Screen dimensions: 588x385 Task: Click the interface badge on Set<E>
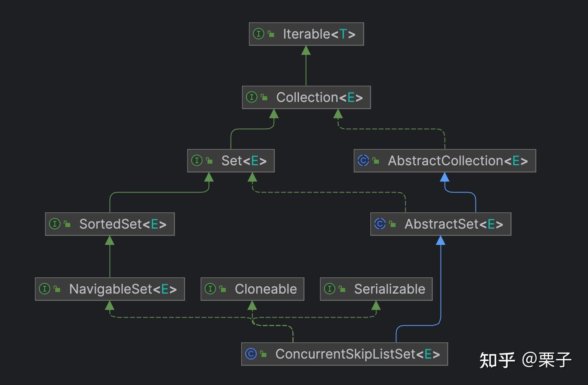pyautogui.click(x=197, y=160)
